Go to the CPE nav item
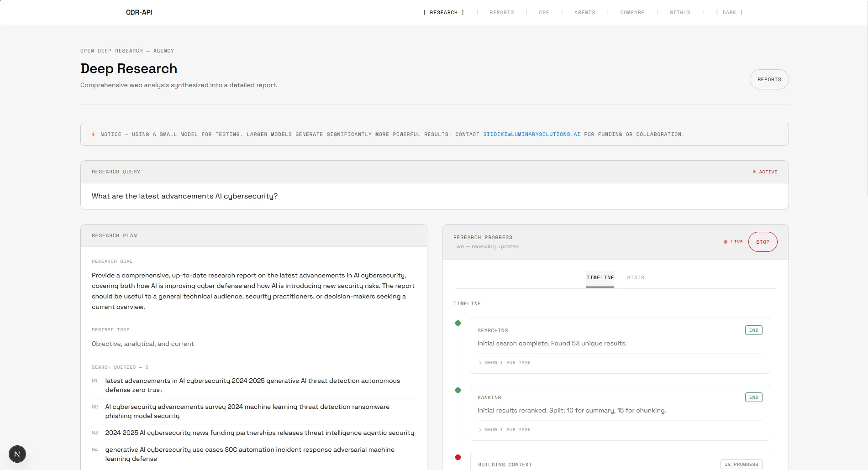 544,12
